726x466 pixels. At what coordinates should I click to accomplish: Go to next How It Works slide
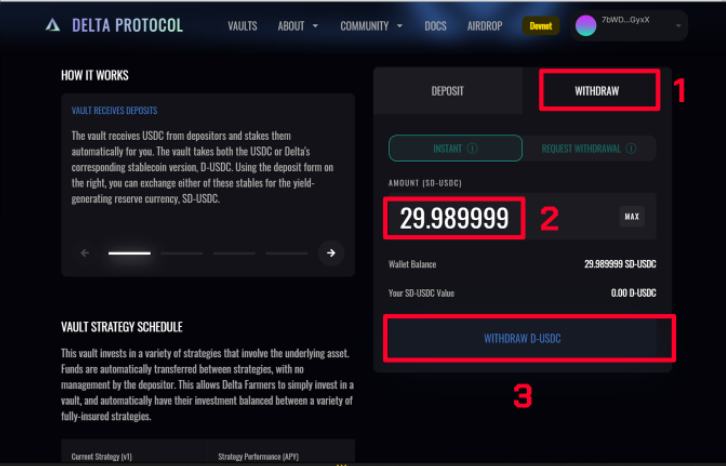pos(331,253)
